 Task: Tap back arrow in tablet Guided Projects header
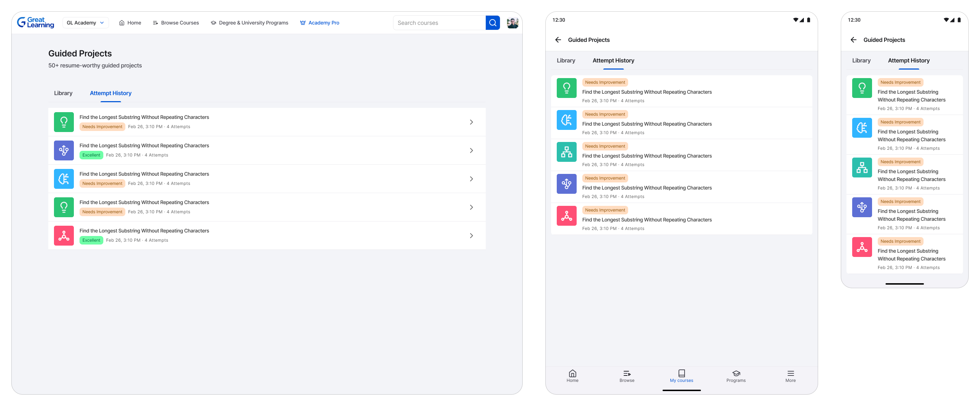tap(558, 40)
